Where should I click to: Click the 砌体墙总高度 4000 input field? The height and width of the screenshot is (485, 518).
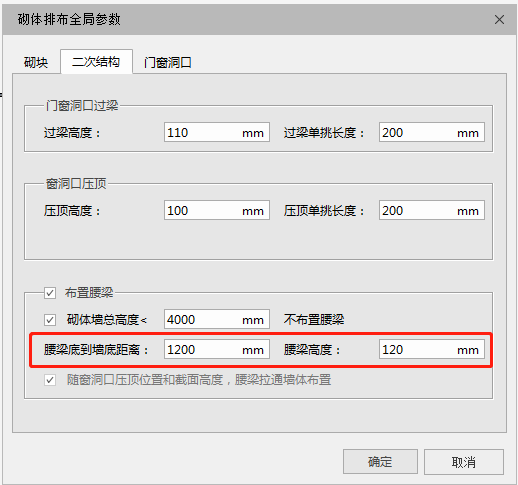pos(217,319)
